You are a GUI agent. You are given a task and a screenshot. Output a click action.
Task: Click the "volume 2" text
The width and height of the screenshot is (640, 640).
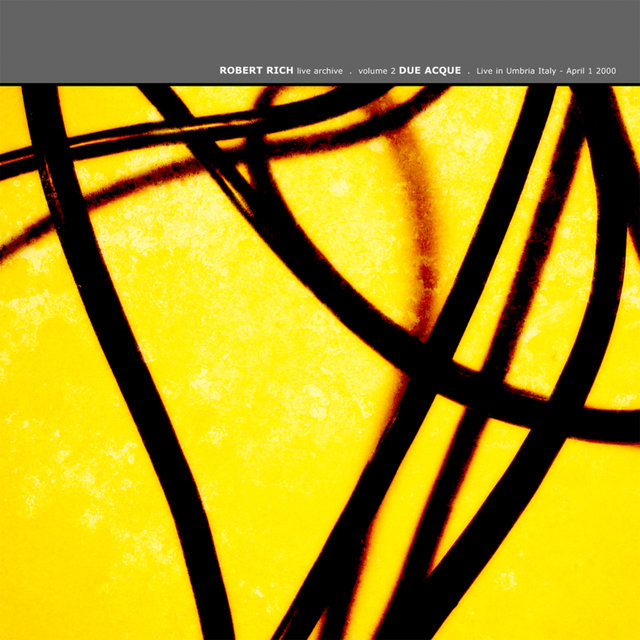377,71
